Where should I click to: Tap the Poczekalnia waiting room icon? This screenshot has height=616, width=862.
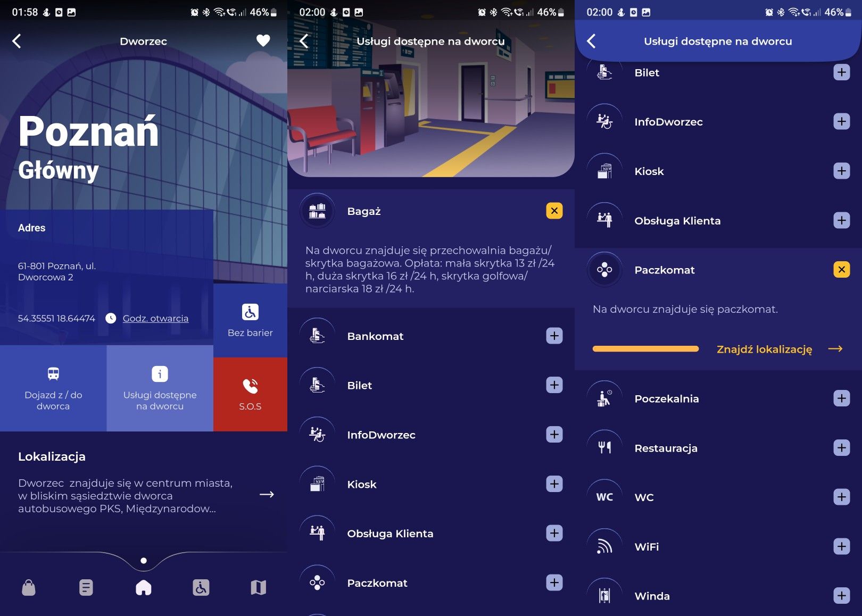tap(604, 398)
